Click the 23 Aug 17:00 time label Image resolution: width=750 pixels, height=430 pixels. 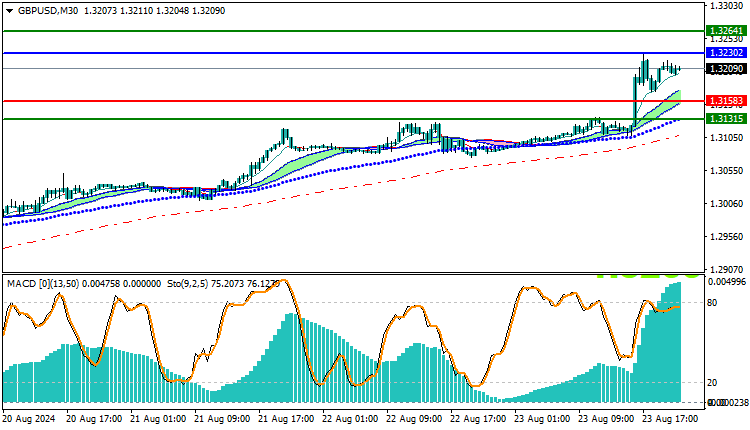pos(671,419)
